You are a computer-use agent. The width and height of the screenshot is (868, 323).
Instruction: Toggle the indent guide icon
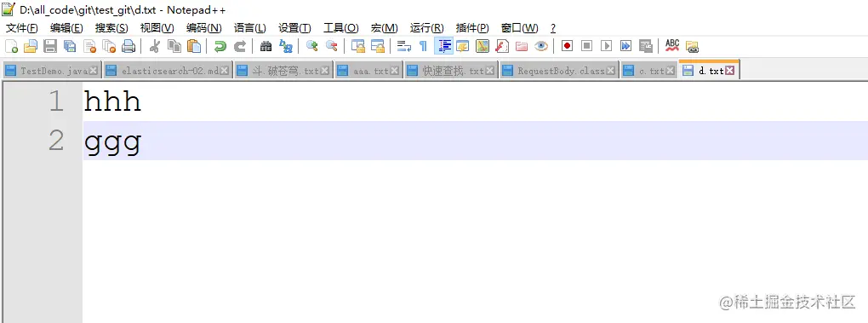pyautogui.click(x=443, y=46)
